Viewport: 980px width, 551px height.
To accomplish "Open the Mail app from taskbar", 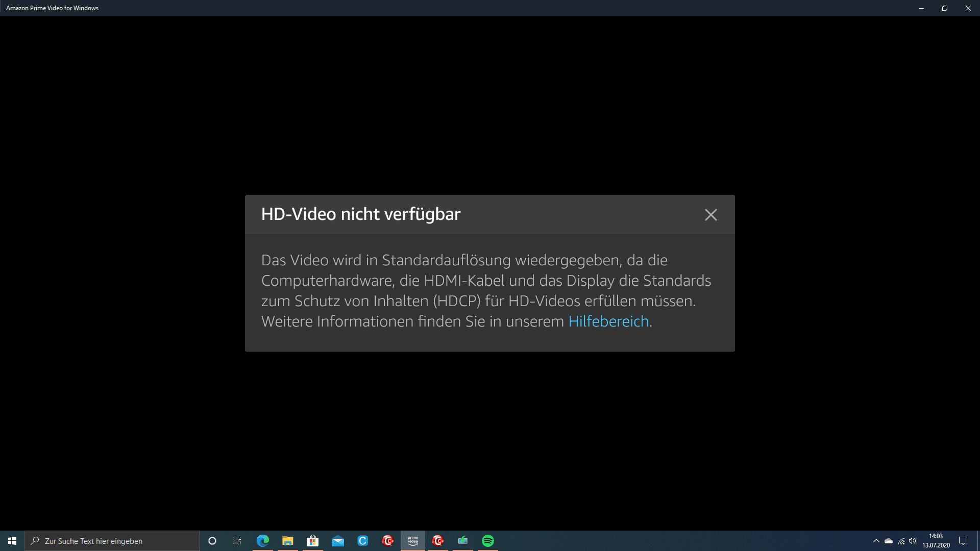I will (338, 541).
